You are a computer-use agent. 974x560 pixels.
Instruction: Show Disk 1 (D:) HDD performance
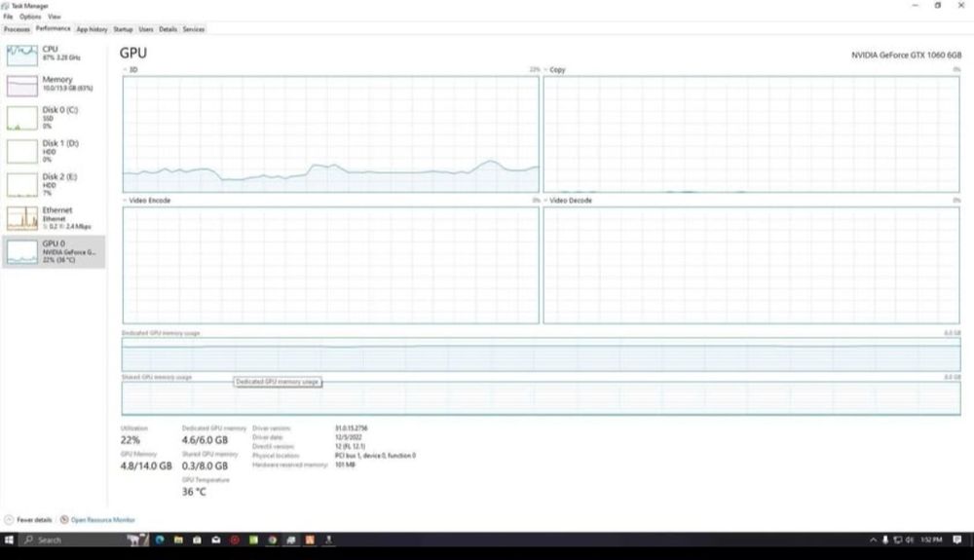[54, 152]
